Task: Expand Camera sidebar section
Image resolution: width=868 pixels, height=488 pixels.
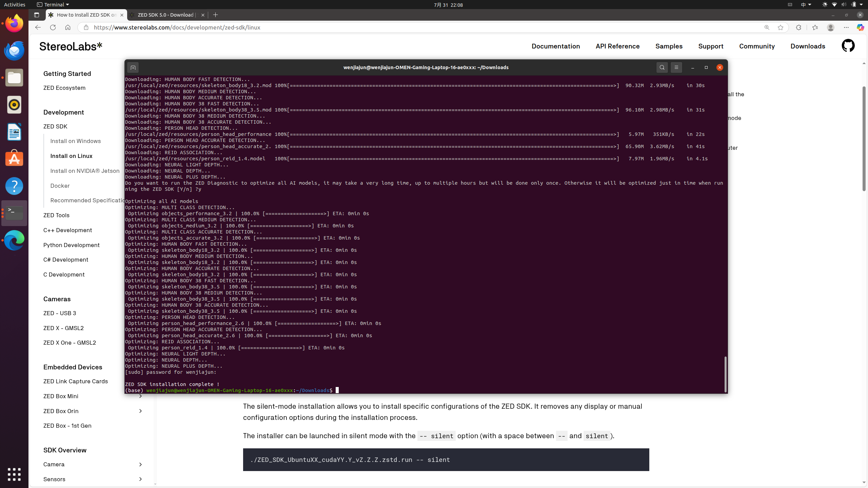Action: point(140,464)
